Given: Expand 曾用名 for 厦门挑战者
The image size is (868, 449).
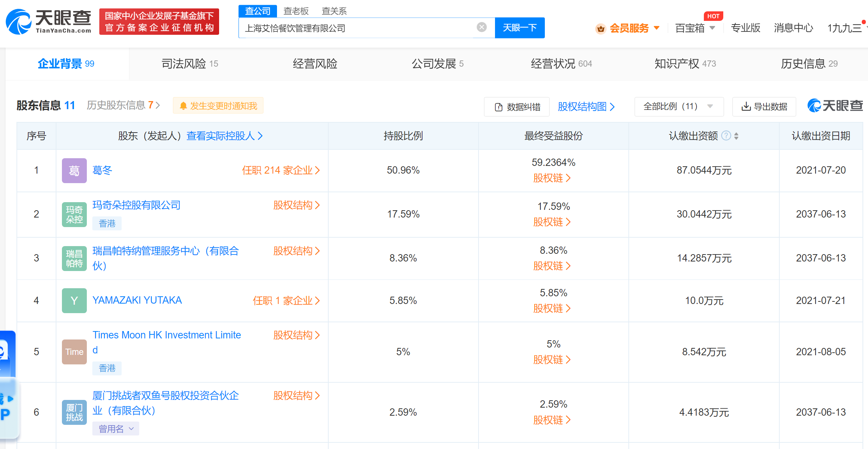Looking at the screenshot, I should [116, 428].
